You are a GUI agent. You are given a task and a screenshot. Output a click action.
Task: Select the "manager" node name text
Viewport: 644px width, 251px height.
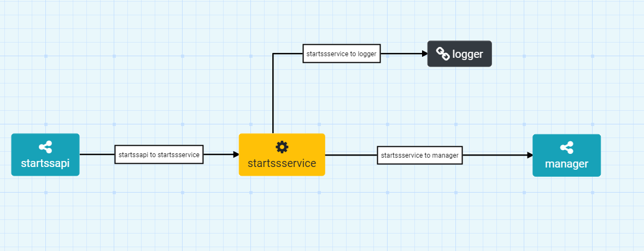click(x=566, y=164)
